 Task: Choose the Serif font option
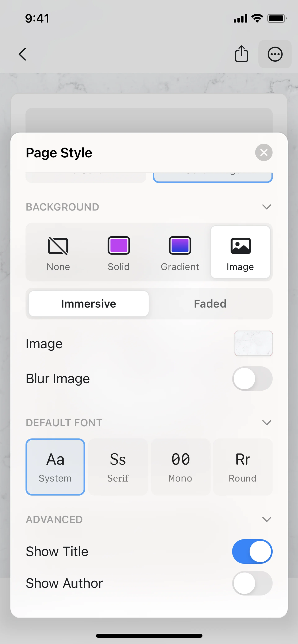pos(118,467)
